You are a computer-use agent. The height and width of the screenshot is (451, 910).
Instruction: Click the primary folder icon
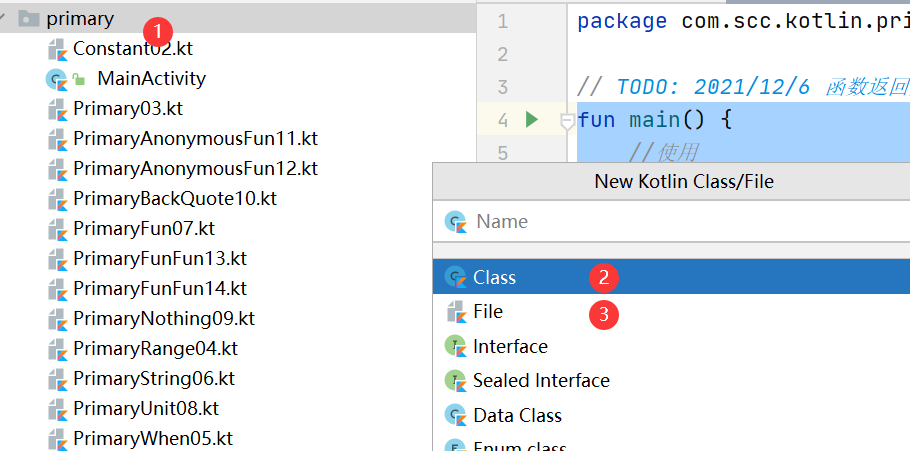[x=28, y=19]
